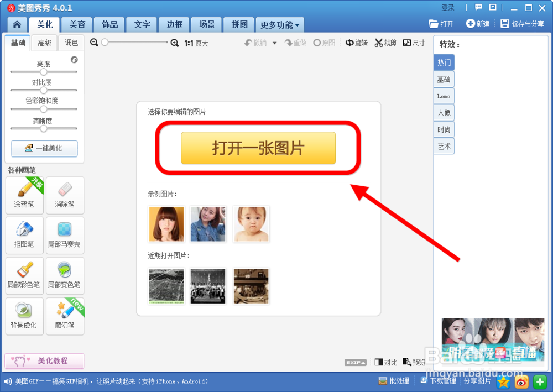Click the zoom out magnifier icon
The image size is (553, 392).
click(94, 43)
